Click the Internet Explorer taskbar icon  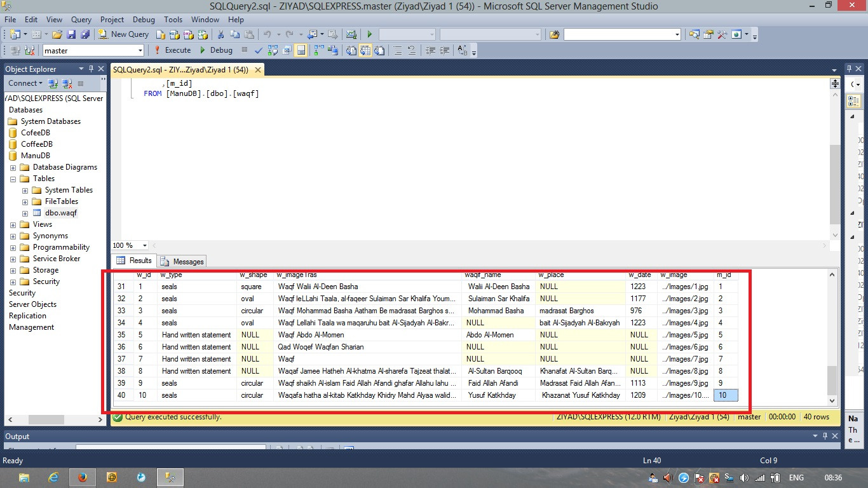coord(53,477)
